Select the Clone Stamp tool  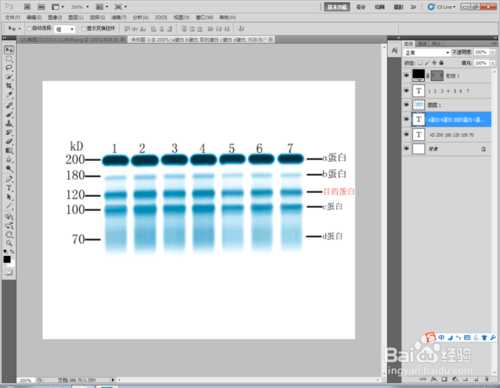[9, 124]
